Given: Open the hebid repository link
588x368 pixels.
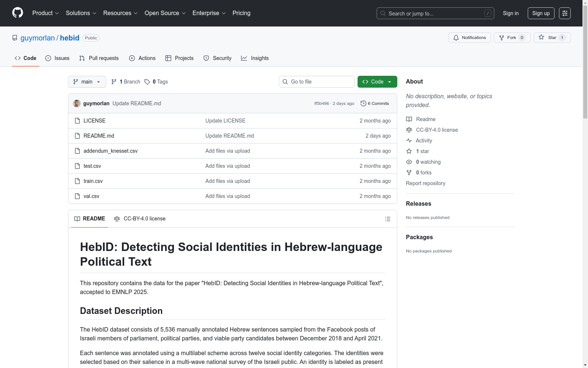Looking at the screenshot, I should coord(70,38).
